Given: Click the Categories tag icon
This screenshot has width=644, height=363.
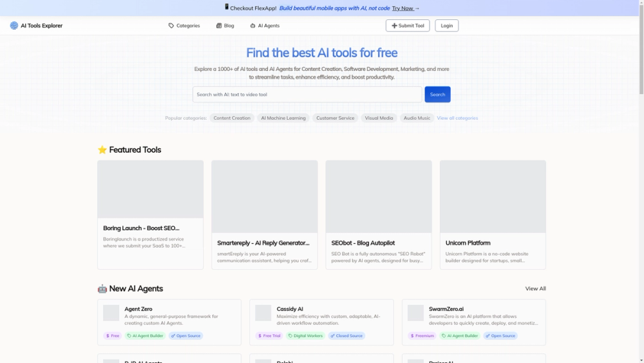Looking at the screenshot, I should (x=171, y=26).
